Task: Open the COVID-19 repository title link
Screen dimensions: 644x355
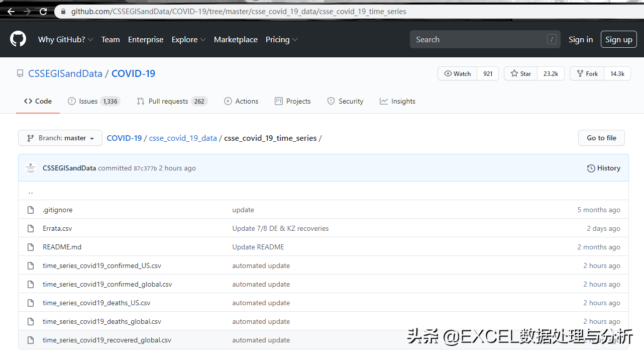Action: coord(133,73)
